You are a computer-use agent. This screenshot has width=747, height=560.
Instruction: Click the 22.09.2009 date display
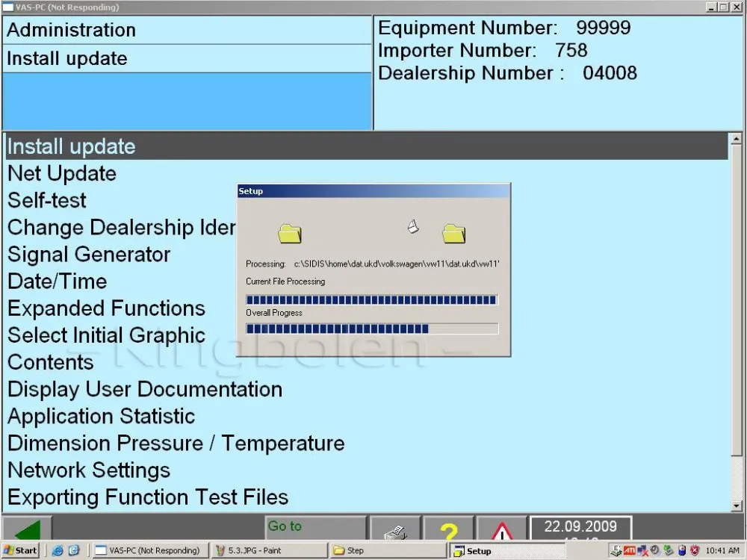pos(580,526)
